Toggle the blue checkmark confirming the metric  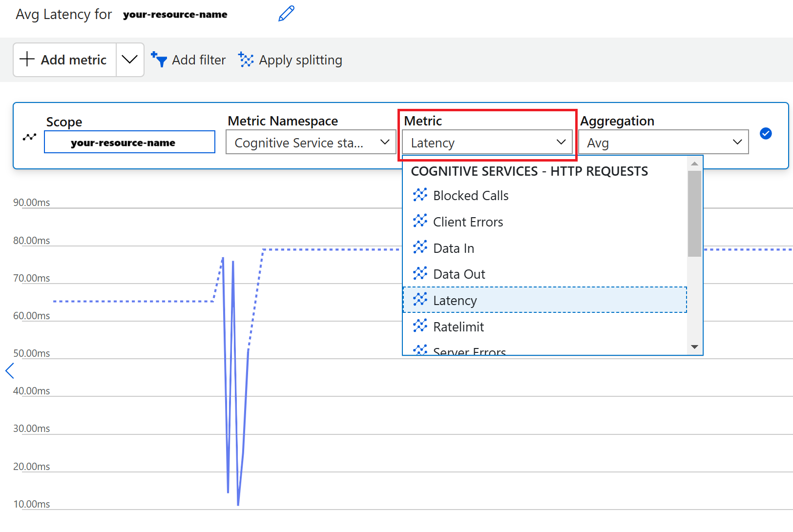[765, 133]
